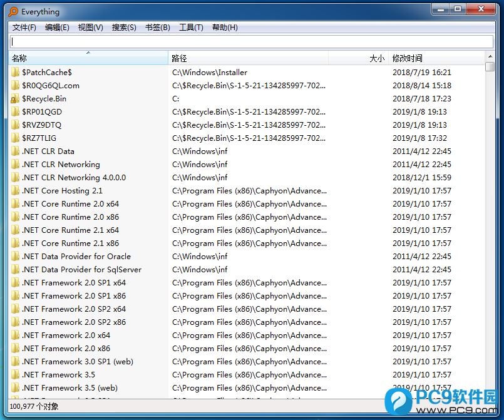Click the 2018/7/19 16:21 modified time
This screenshot has width=504, height=420.
[422, 73]
